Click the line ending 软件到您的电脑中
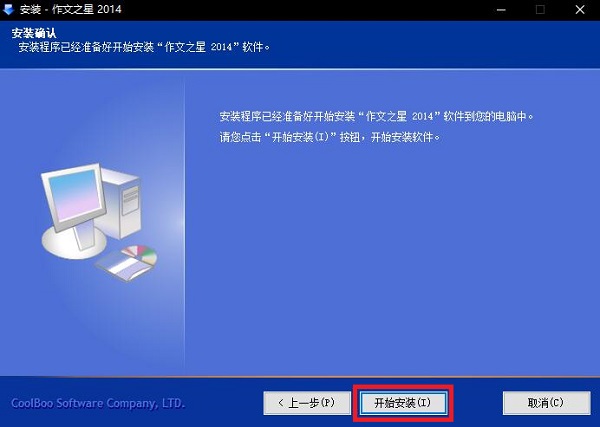The width and height of the screenshot is (600, 427). pos(377,116)
